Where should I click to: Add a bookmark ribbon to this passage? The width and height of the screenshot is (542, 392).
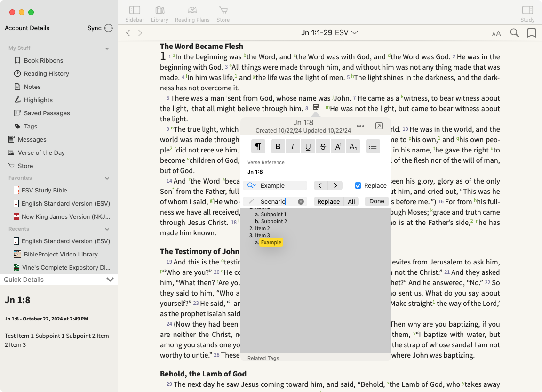tap(532, 33)
